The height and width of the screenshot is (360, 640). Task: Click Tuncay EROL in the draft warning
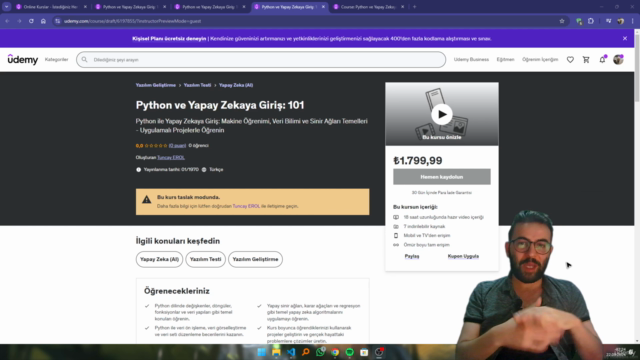[246, 206]
